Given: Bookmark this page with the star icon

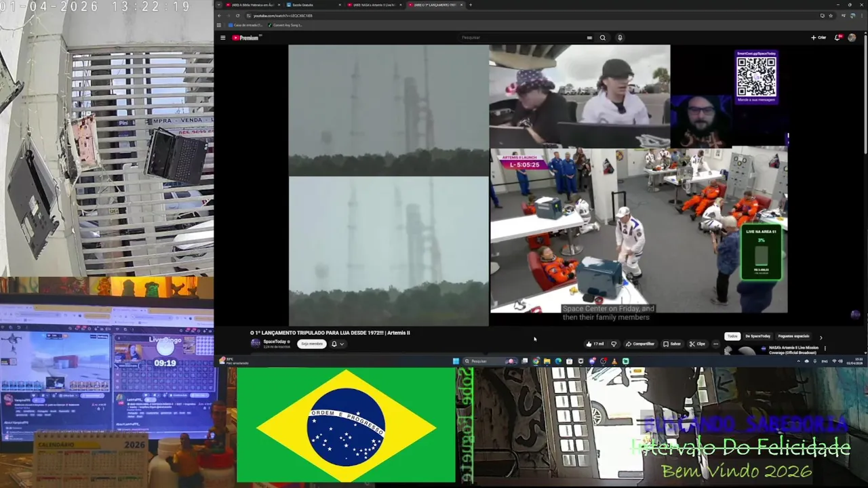Looking at the screenshot, I should click(831, 16).
